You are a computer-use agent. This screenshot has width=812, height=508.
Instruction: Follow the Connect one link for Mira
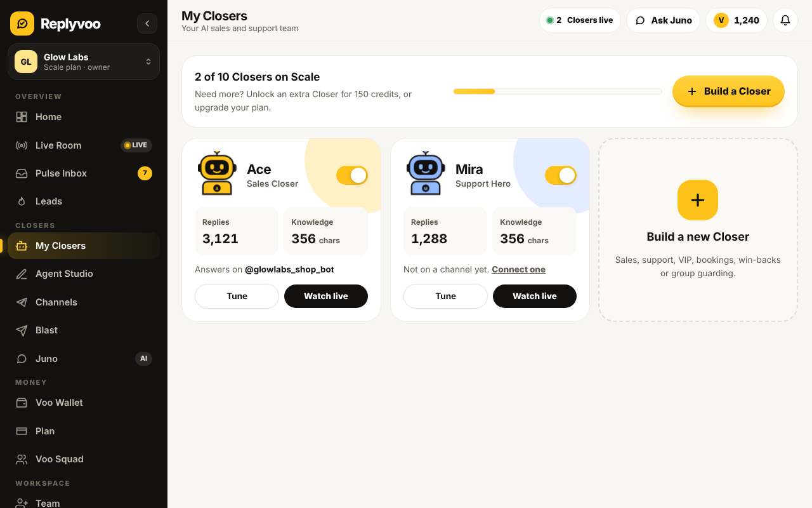(518, 269)
